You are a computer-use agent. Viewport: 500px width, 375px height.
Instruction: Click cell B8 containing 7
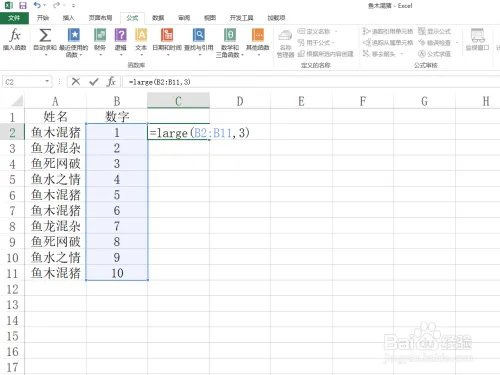point(117,226)
